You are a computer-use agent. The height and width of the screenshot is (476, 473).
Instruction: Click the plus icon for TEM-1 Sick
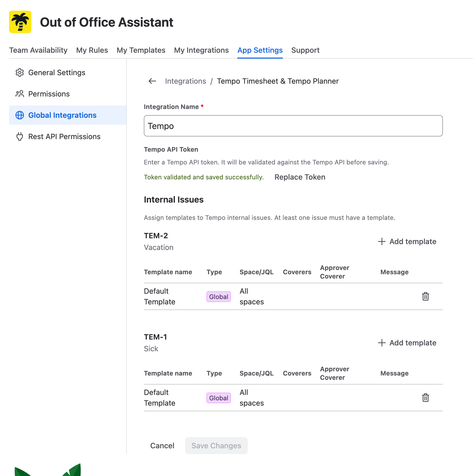coord(382,343)
